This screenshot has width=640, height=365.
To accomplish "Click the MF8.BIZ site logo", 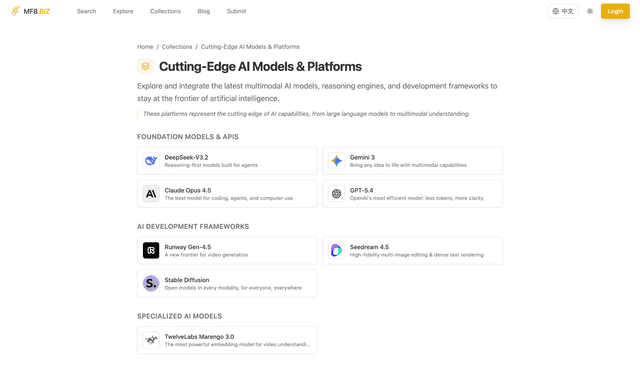I will 30,11.
